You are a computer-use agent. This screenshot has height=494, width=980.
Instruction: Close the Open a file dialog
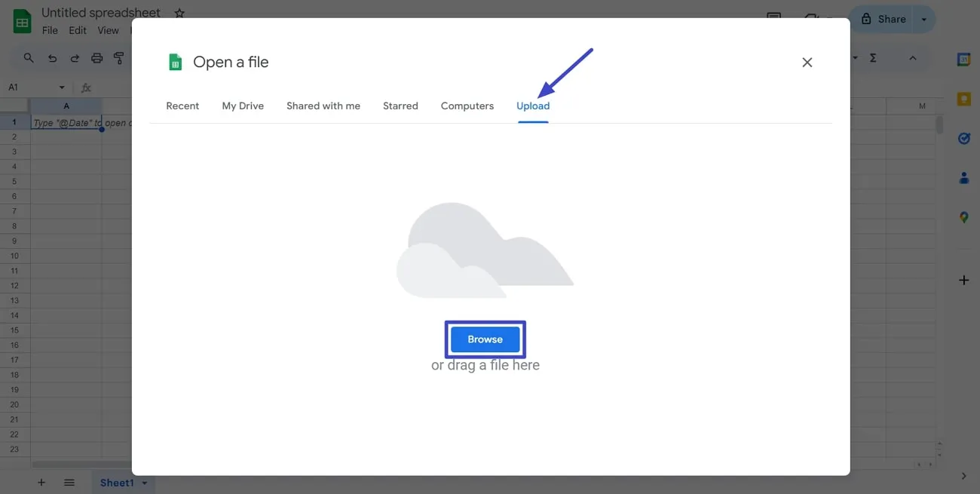807,63
